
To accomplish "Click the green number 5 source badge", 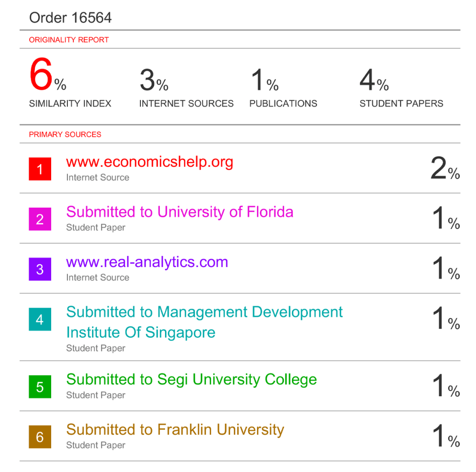I will [40, 387].
